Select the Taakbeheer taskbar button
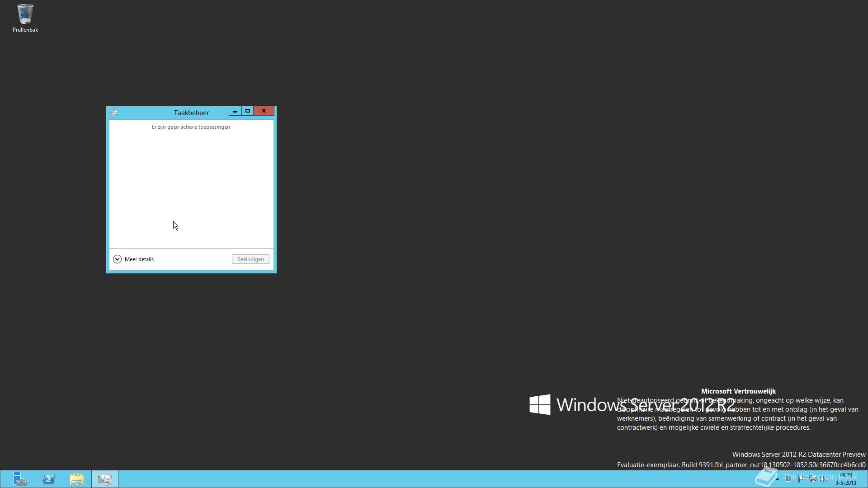Viewport: 868px width, 488px height. click(105, 479)
